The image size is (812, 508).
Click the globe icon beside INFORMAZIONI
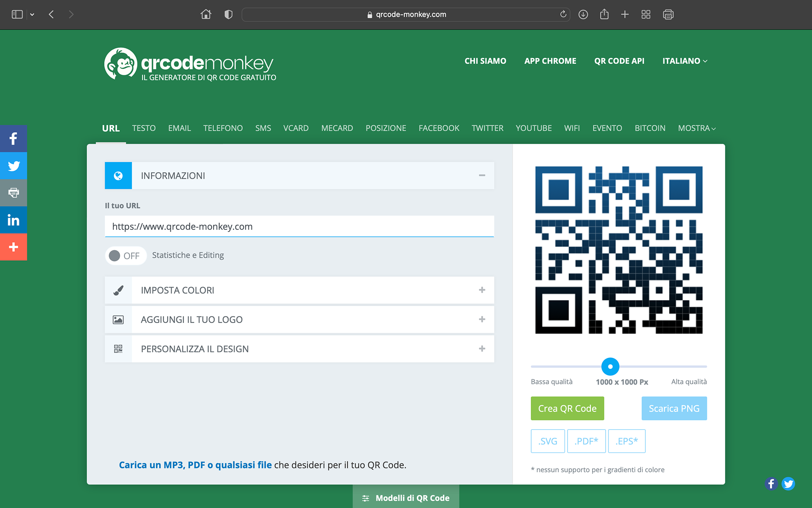[x=118, y=176]
